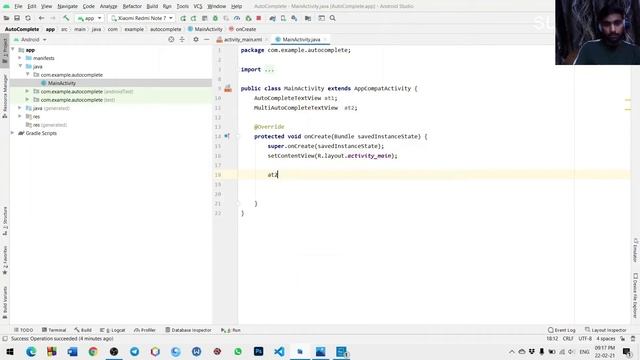Click the red Stop button icon
Screen dimensions: 640x360
[x=259, y=18]
